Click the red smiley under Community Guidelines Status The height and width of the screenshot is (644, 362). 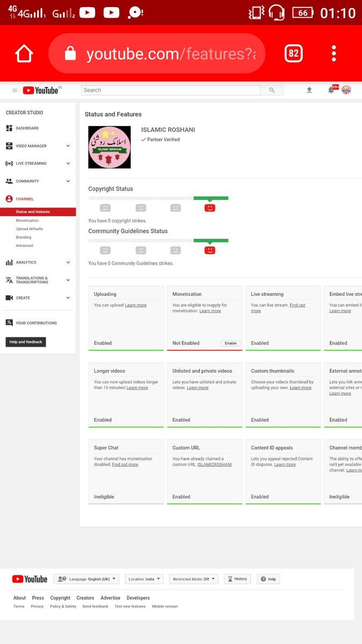point(210,250)
